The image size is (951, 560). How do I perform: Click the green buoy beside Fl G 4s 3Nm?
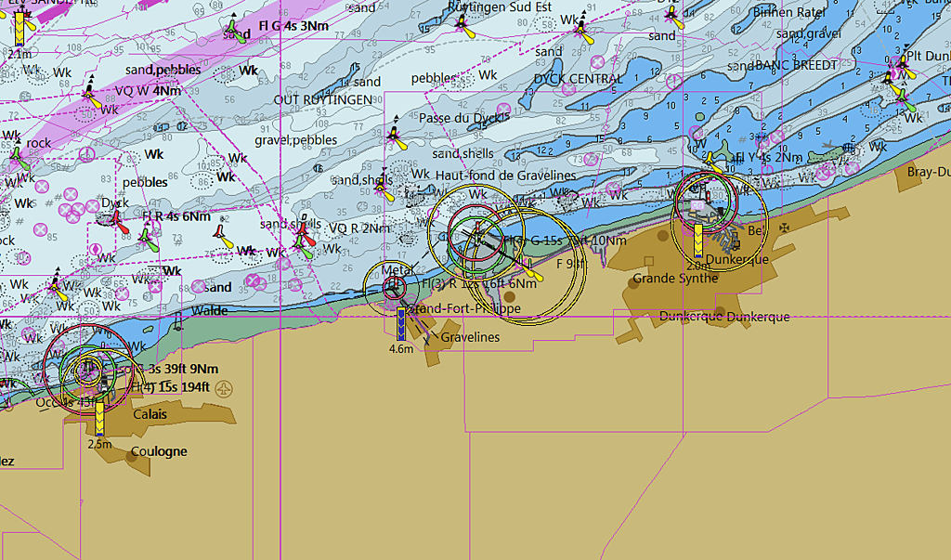(x=235, y=31)
